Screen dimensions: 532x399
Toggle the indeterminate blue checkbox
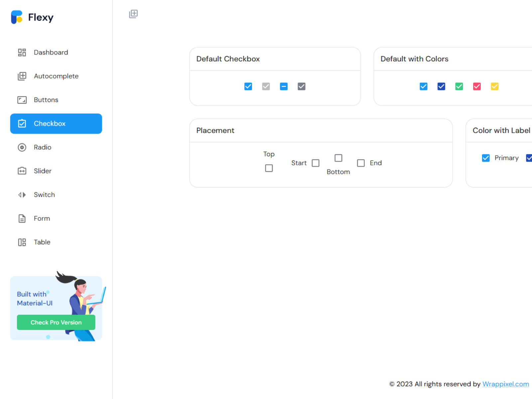pos(284,86)
